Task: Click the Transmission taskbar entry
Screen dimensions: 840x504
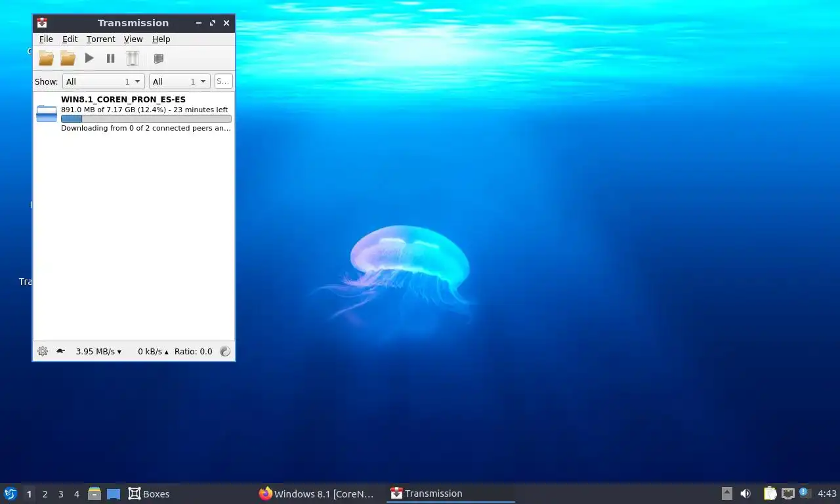Action: coord(451,493)
